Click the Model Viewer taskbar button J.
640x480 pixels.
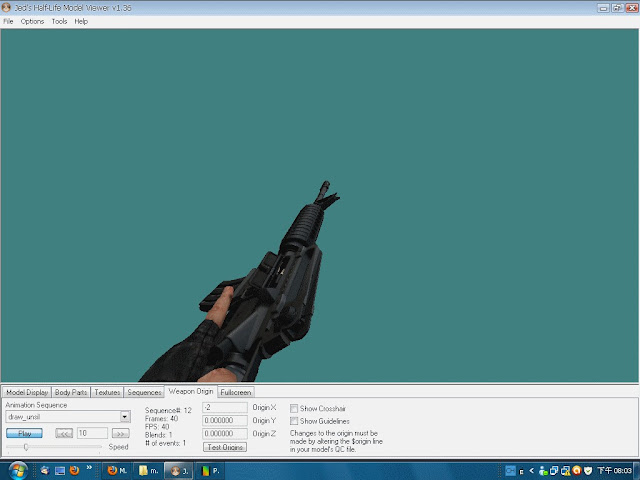180,471
